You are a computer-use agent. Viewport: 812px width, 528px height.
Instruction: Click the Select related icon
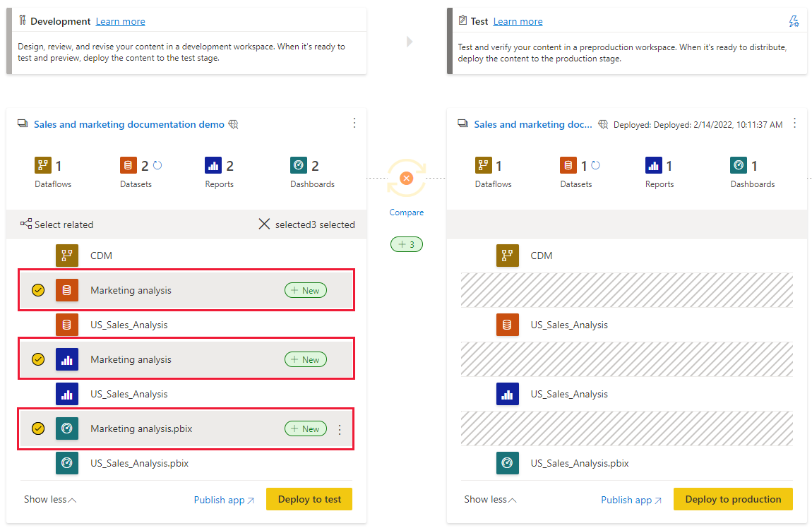[25, 224]
